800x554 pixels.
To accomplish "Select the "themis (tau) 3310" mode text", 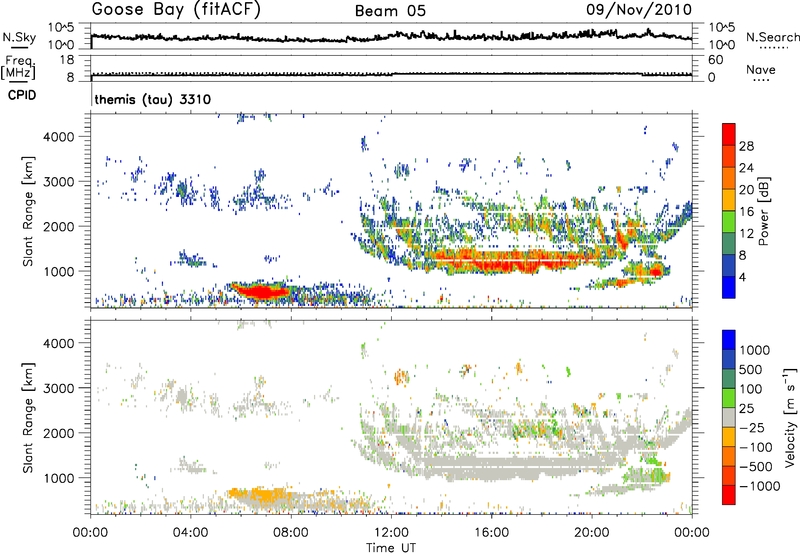I will pyautogui.click(x=153, y=99).
